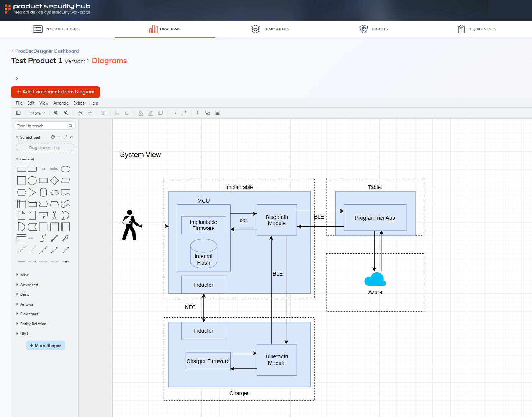Toggle the format panel visibility icon
The height and width of the screenshot is (417, 532).
pyautogui.click(x=18, y=113)
